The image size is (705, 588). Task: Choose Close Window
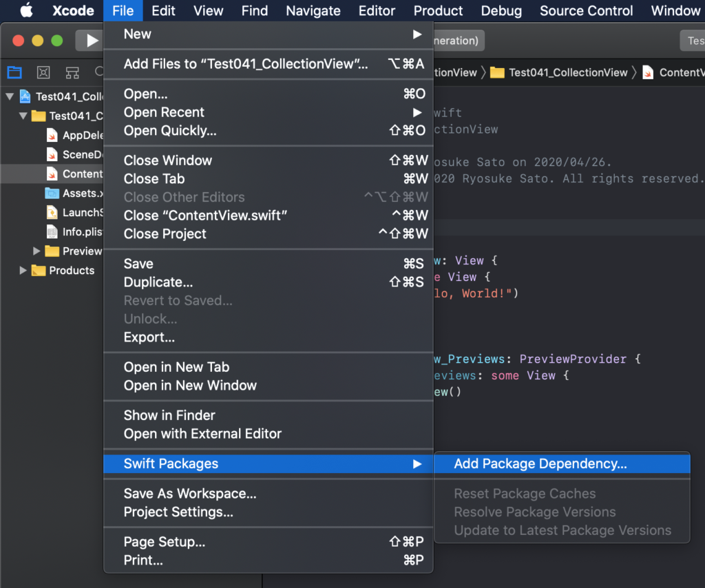pyautogui.click(x=269, y=160)
